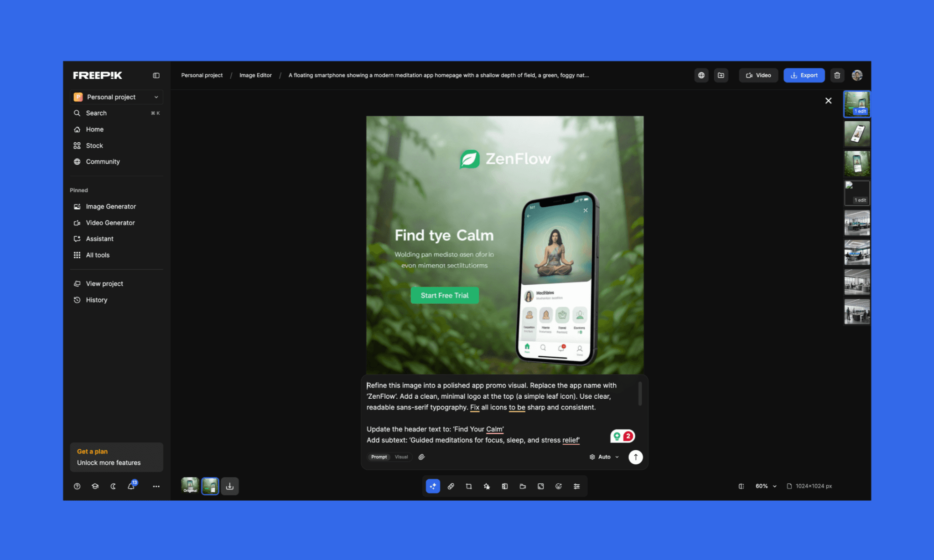Go to History in sidebar

tap(97, 300)
